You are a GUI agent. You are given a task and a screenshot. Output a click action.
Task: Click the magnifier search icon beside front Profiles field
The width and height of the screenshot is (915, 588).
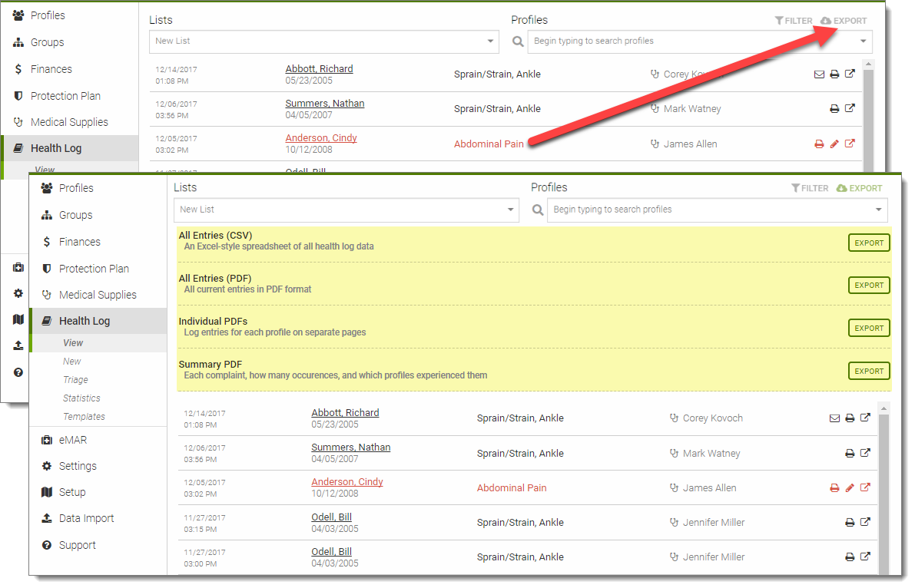coord(538,210)
